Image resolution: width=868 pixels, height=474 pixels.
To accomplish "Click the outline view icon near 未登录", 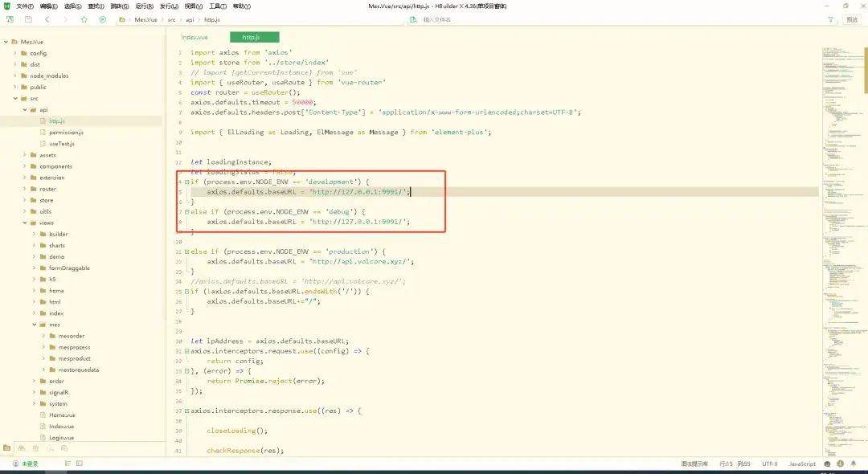I will [68, 463].
